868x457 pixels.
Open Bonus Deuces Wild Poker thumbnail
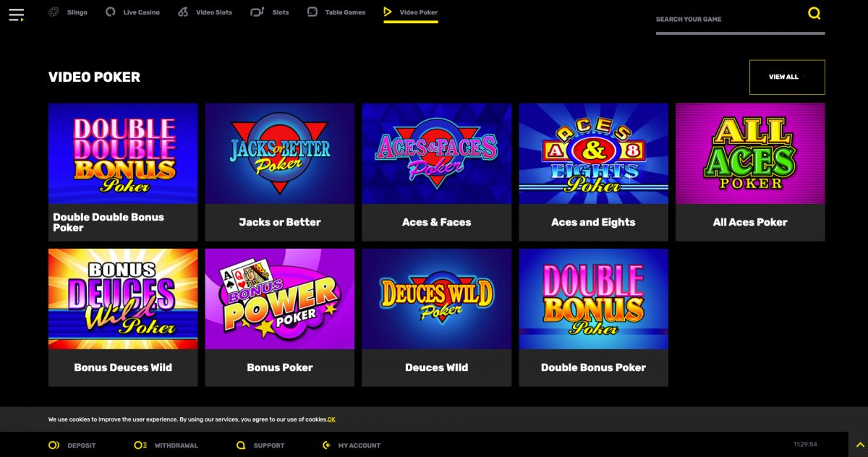[x=123, y=299]
